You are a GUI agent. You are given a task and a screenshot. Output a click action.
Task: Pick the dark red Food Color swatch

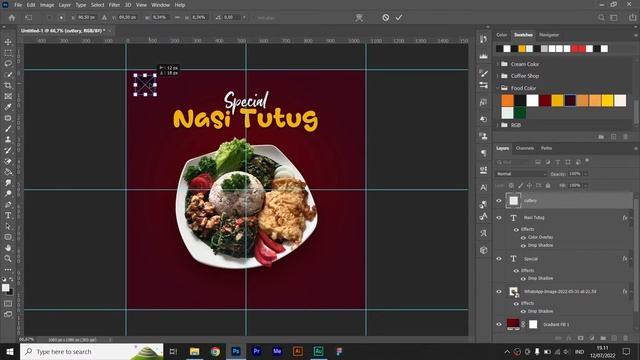pos(545,100)
